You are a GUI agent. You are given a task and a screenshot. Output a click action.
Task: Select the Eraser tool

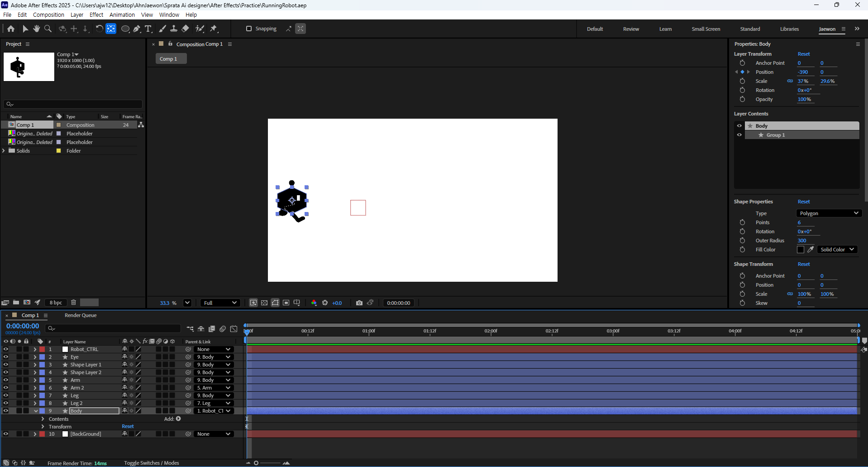185,29
